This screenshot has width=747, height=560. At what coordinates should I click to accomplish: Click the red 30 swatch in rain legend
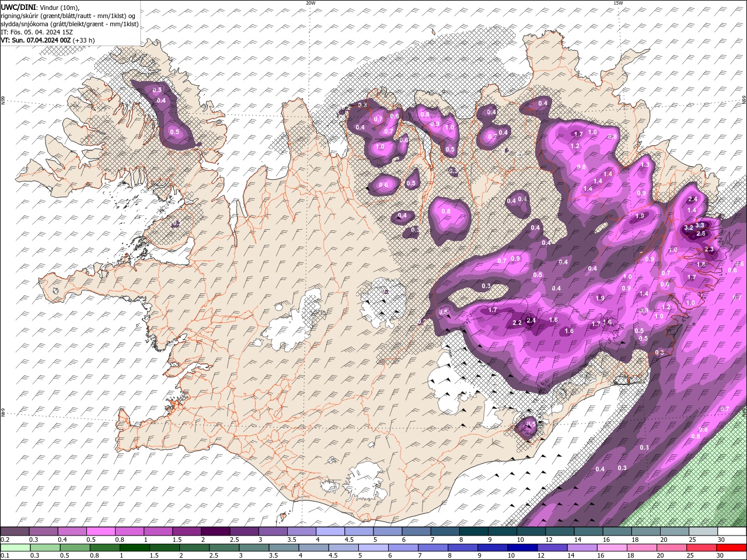point(731,548)
